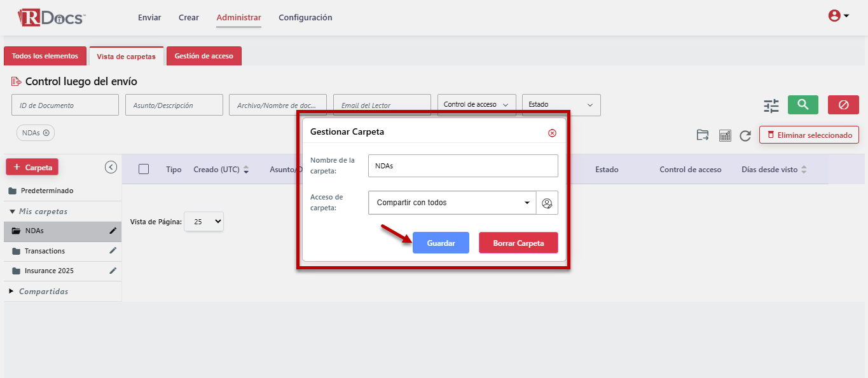Expand the Compartidas folder group
The height and width of the screenshot is (378, 868).
11,291
